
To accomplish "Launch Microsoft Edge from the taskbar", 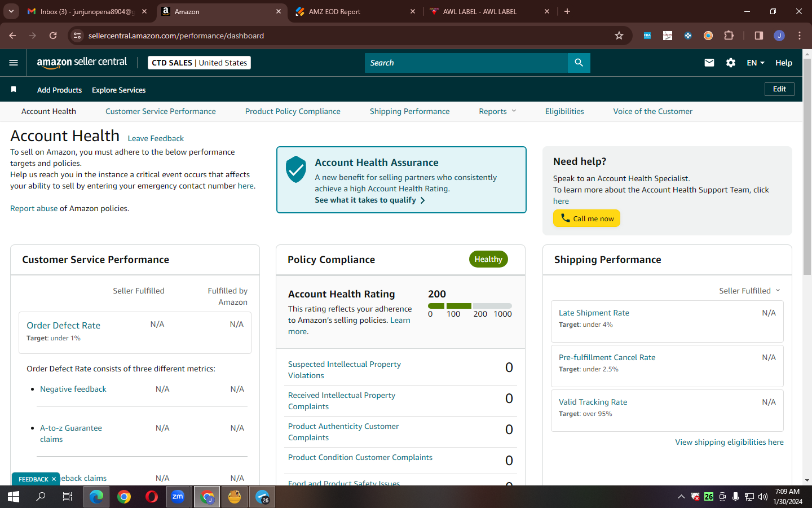I will (96, 497).
